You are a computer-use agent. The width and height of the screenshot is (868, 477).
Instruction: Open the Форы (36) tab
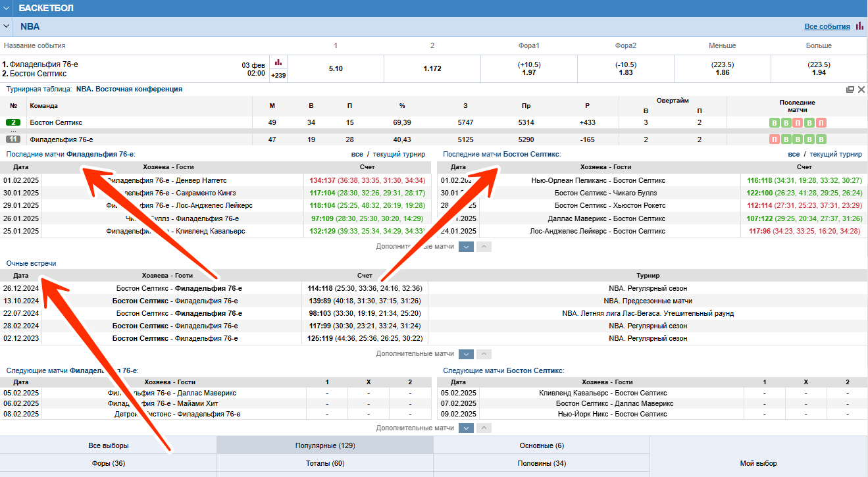108,463
